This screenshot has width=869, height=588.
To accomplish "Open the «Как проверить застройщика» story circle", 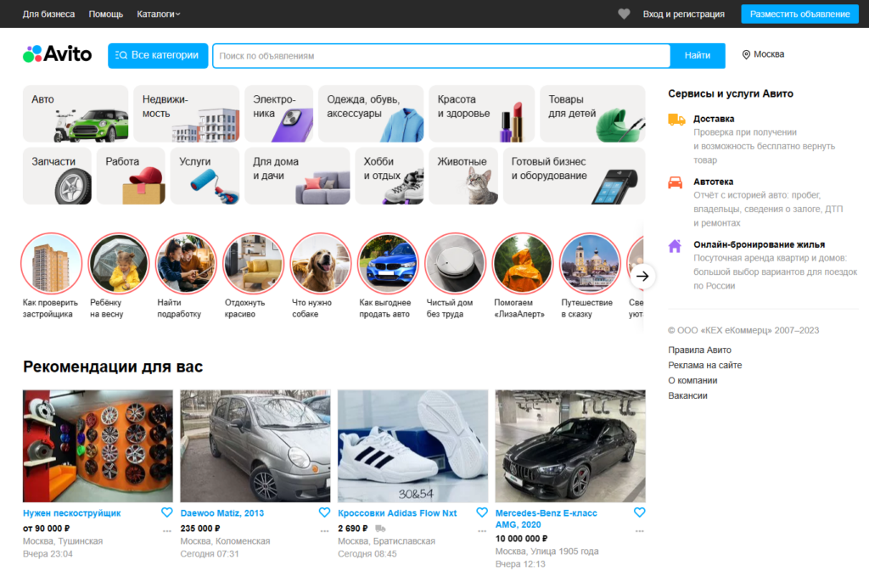I will 52,263.
